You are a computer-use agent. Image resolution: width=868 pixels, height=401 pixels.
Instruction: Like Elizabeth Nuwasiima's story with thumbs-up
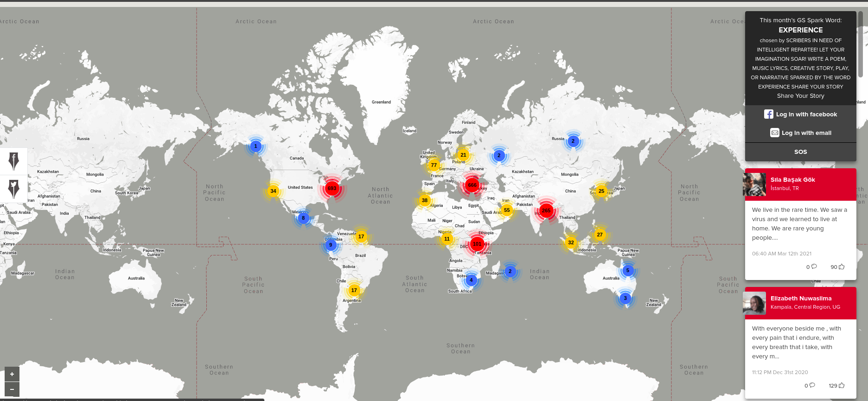(x=841, y=385)
